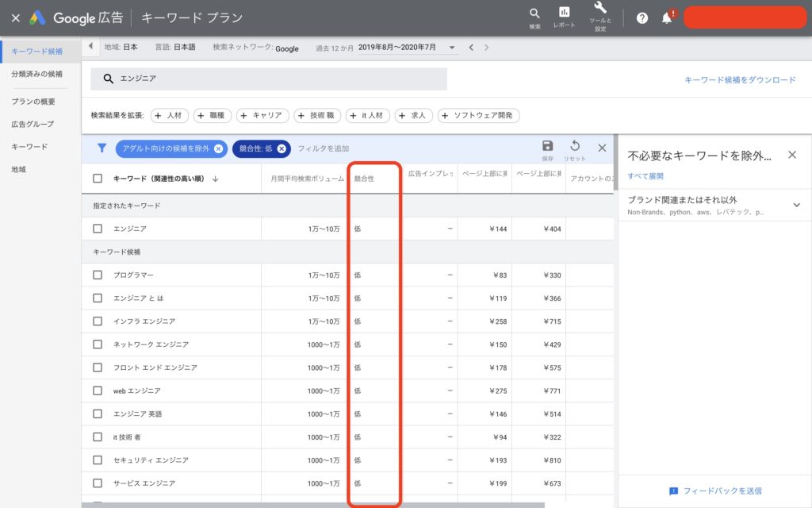Add 人材 to broaden search
Image resolution: width=812 pixels, height=508 pixels.
click(x=170, y=116)
